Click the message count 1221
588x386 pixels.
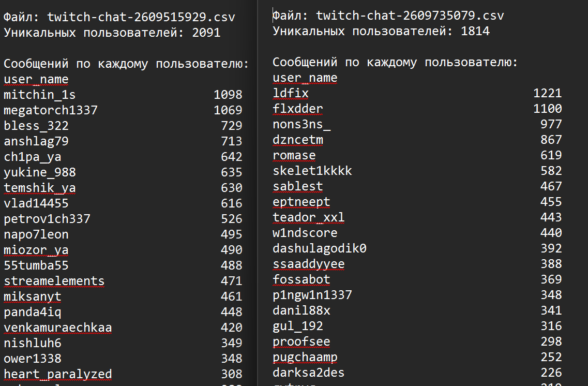[x=547, y=93]
